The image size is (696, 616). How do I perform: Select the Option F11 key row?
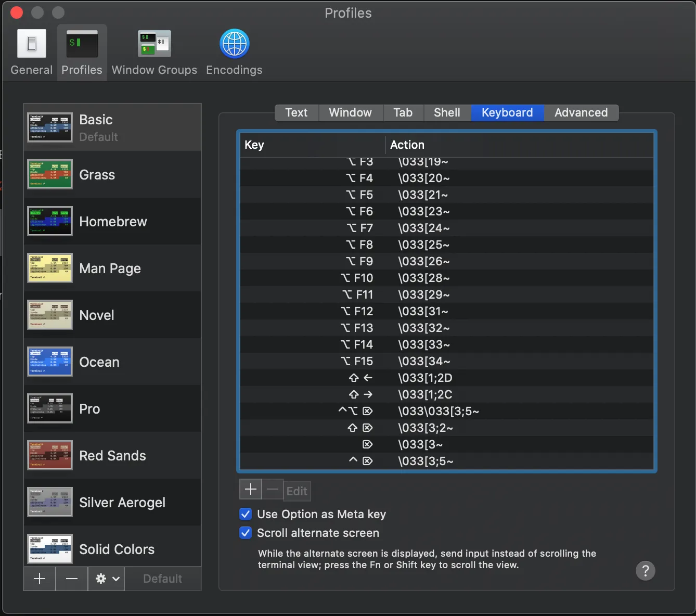pos(447,294)
